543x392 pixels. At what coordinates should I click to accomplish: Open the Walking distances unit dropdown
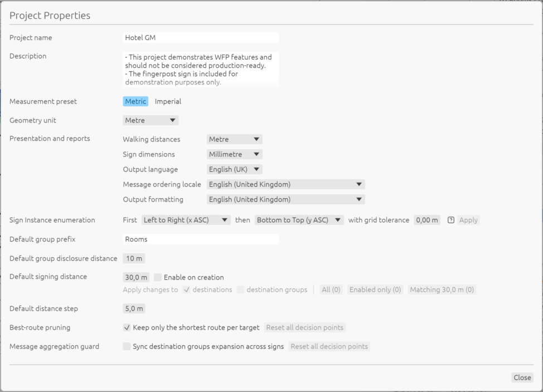pos(235,139)
